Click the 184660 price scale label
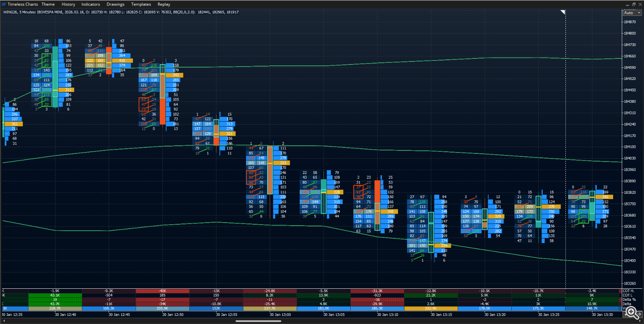This screenshot has width=644, height=324. pyautogui.click(x=630, y=56)
